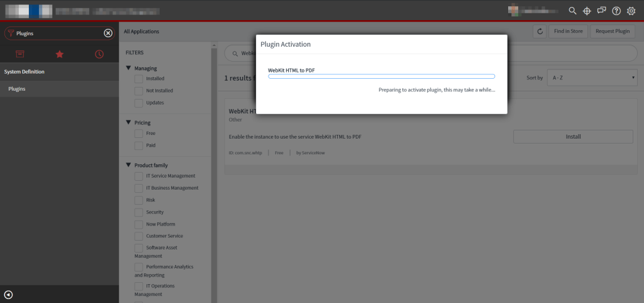This screenshot has width=644, height=303.
Task: Enable the Free pricing checkbox
Action: (139, 134)
